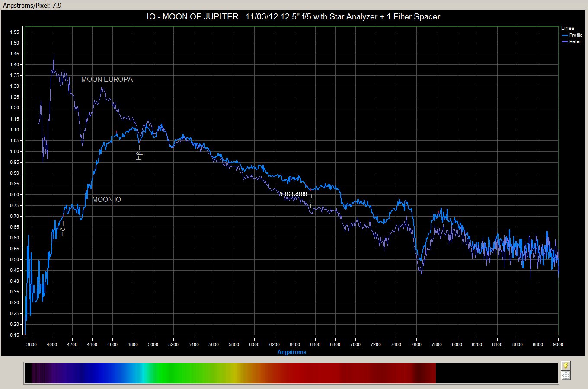Select the MOON IO annotation label
The height and width of the screenshot is (389, 588).
click(106, 199)
